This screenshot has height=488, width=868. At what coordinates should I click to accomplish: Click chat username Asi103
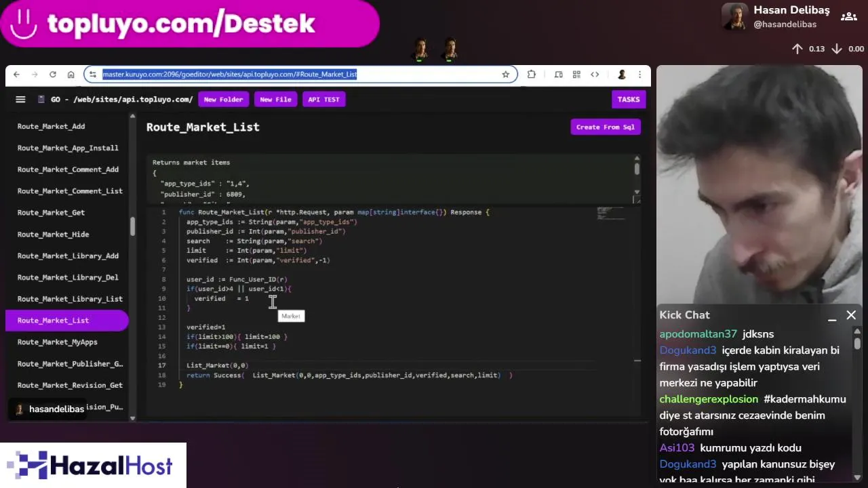677,448
